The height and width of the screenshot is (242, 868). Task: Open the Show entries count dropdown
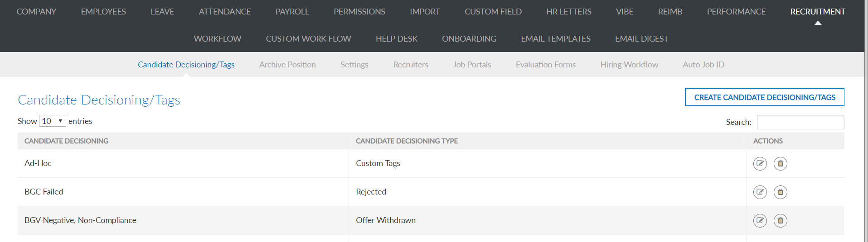tap(53, 121)
